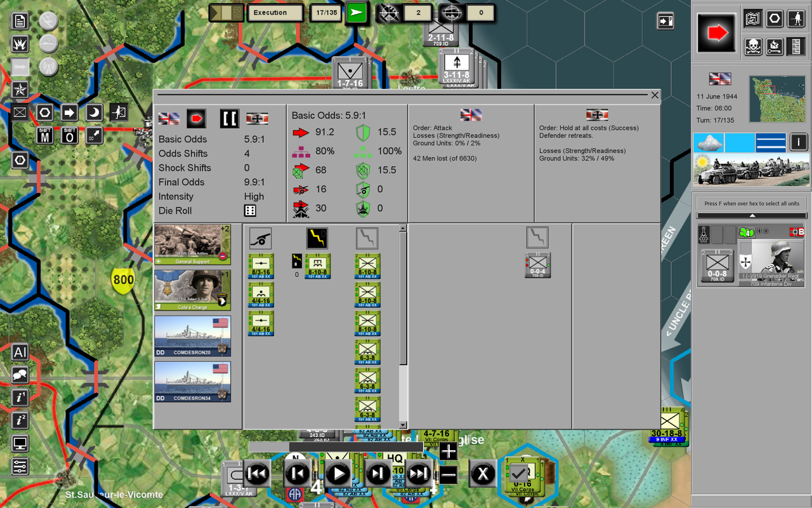Skip to replay start
Screen dimensions: 812x508
pos(257,473)
